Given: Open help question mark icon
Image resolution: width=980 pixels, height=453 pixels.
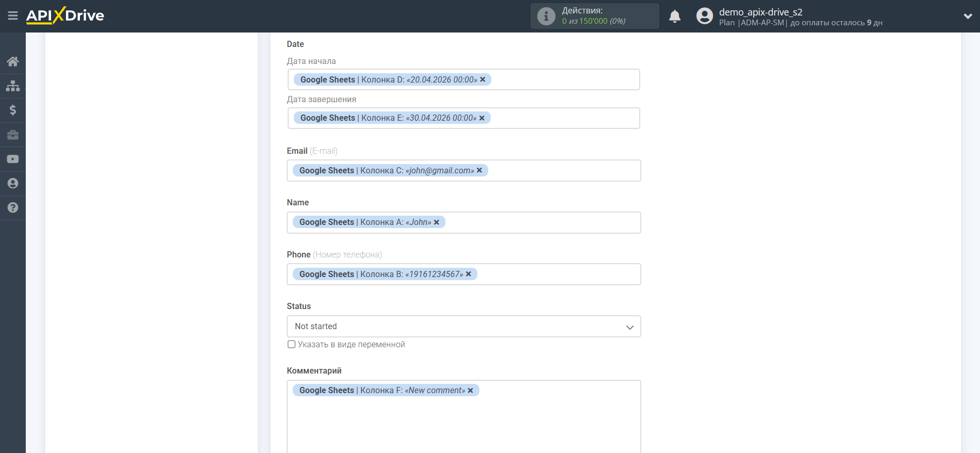Looking at the screenshot, I should [13, 207].
